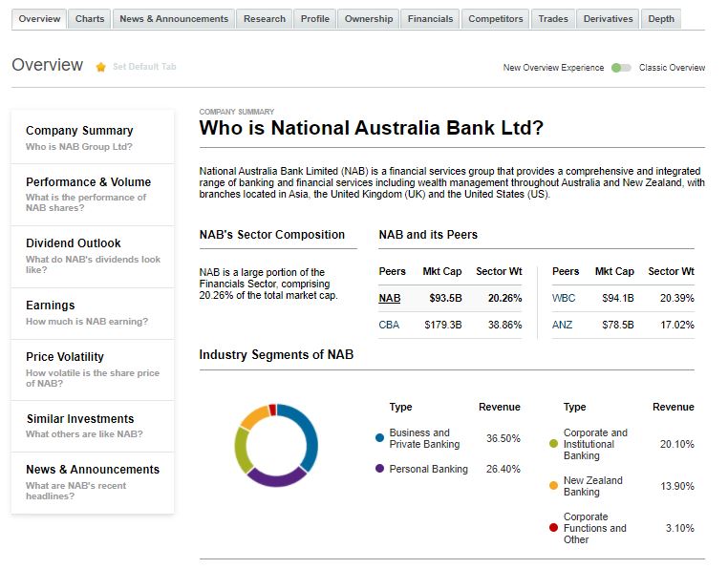This screenshot has width=728, height=569.
Task: Click the 26.40% revenue value
Action: [503, 469]
